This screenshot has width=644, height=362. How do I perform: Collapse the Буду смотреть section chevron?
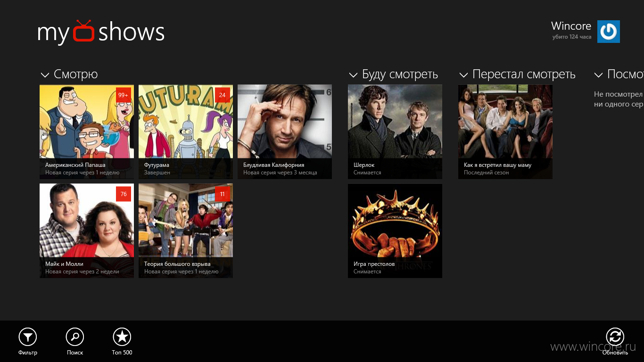pos(353,75)
